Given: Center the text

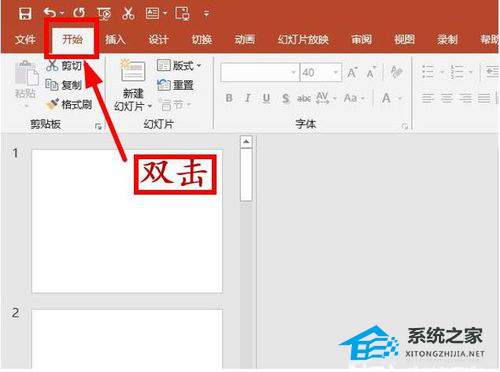Looking at the screenshot, I should pos(447,98).
